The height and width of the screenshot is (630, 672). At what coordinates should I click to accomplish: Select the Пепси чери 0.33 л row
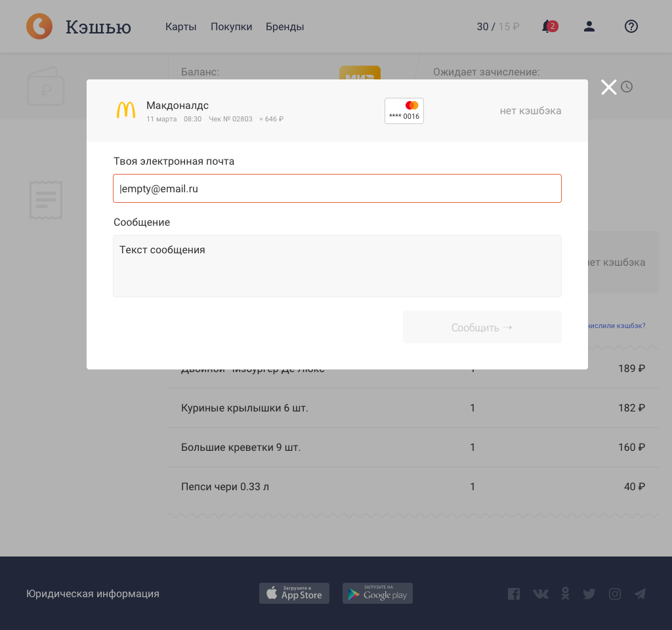click(413, 487)
